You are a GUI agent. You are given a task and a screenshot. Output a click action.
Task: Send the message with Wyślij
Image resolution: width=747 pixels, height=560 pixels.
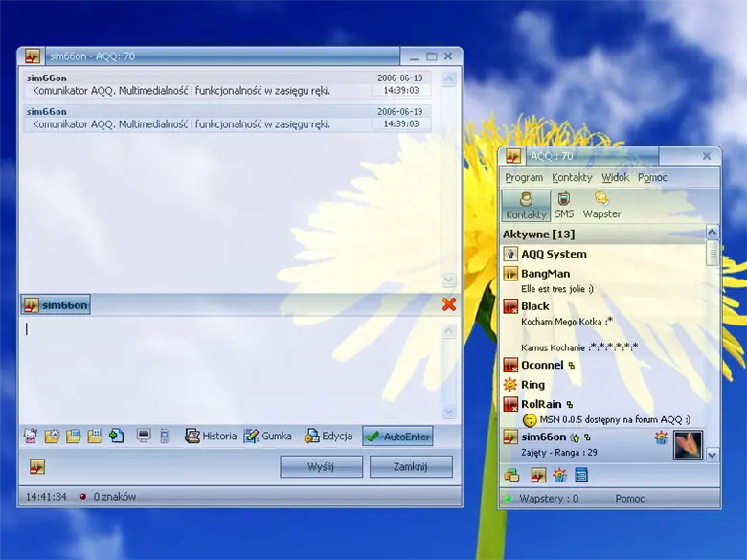click(x=321, y=467)
